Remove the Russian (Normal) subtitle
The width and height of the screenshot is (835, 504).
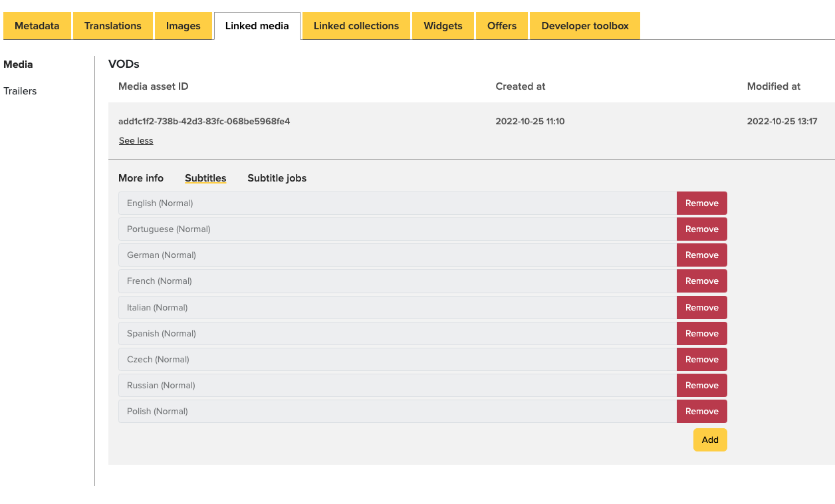click(702, 386)
